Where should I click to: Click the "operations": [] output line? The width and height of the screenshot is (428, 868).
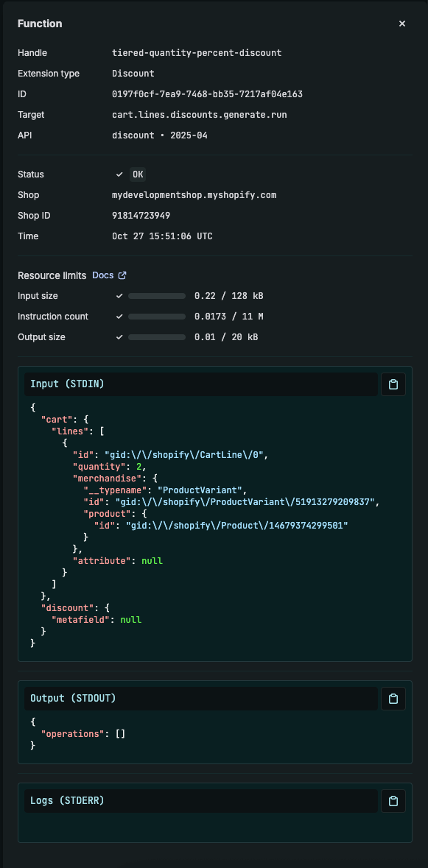(x=83, y=734)
